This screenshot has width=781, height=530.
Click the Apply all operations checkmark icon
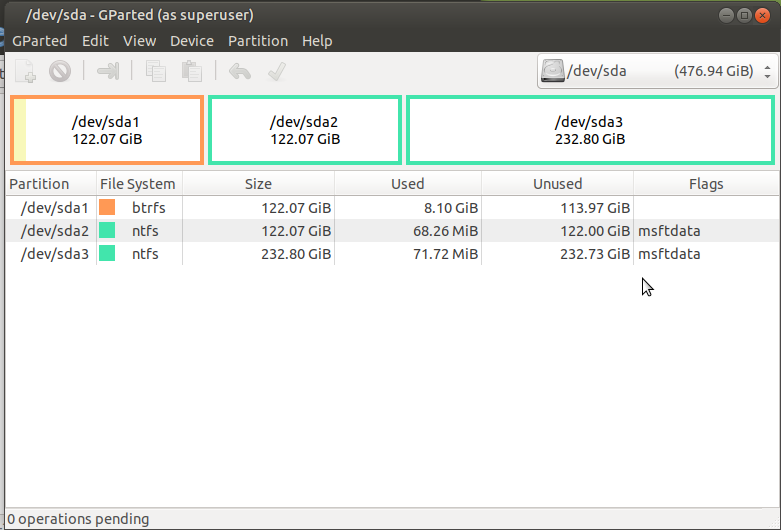tap(277, 71)
